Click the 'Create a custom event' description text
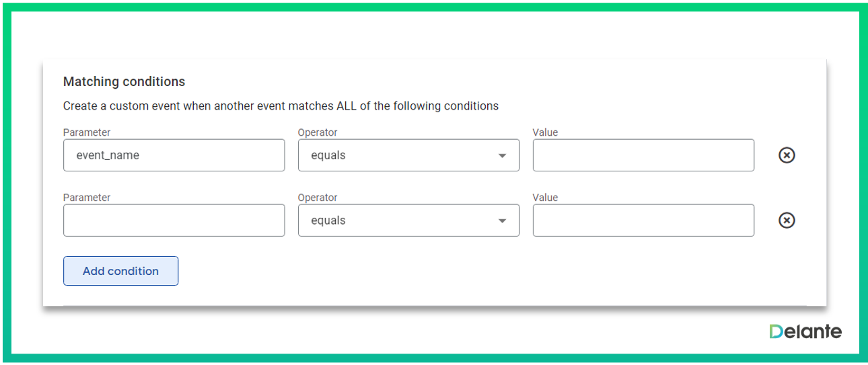868x365 pixels. [x=281, y=106]
